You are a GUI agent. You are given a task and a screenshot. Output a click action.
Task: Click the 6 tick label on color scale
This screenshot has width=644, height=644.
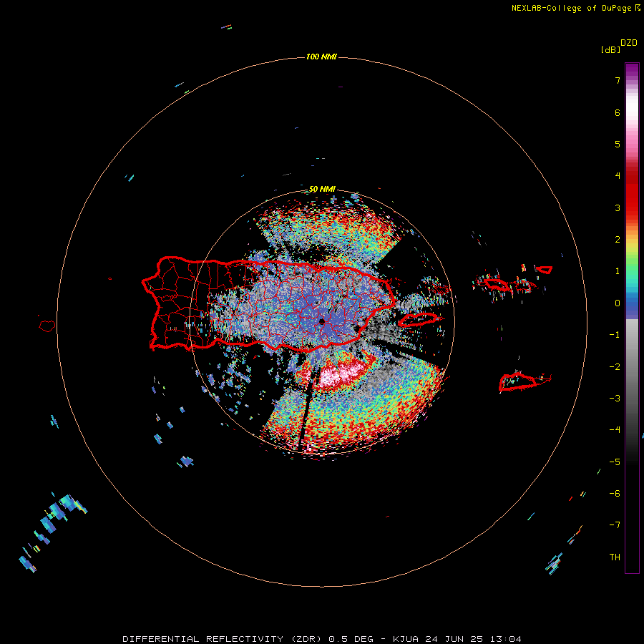pyautogui.click(x=618, y=112)
